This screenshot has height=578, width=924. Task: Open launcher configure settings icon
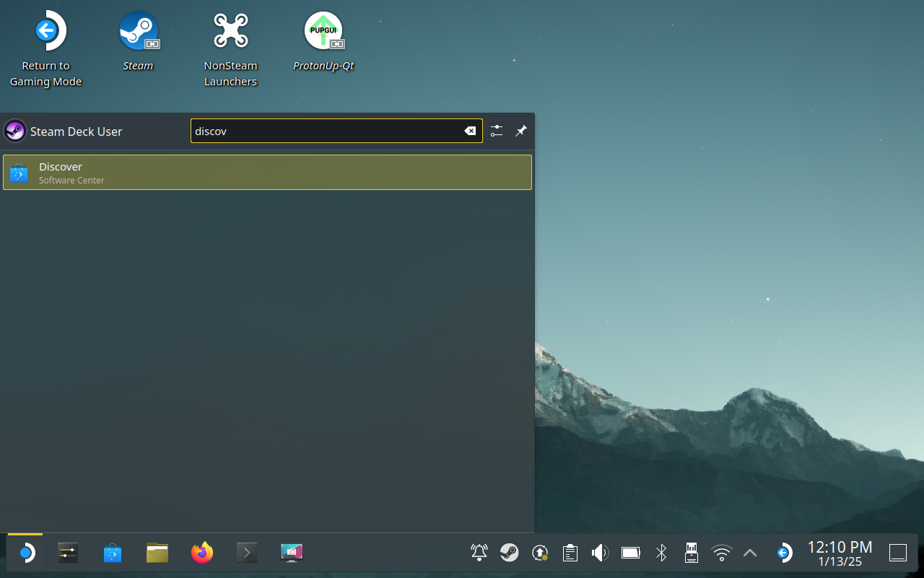(x=497, y=131)
